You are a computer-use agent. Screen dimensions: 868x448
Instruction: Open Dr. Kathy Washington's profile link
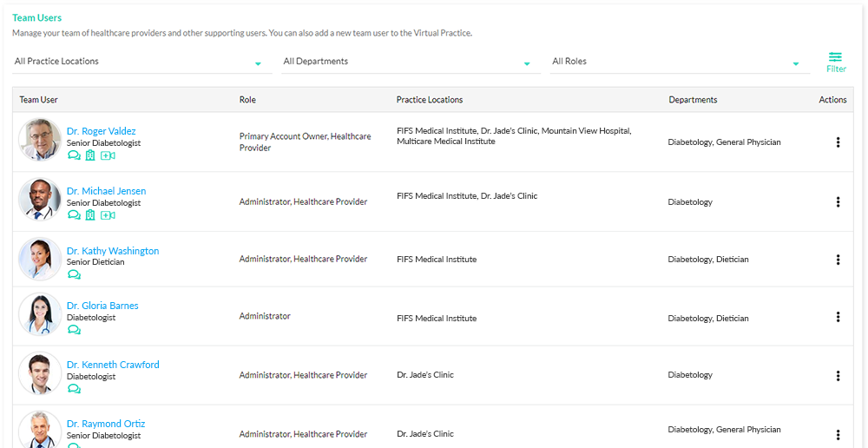113,251
